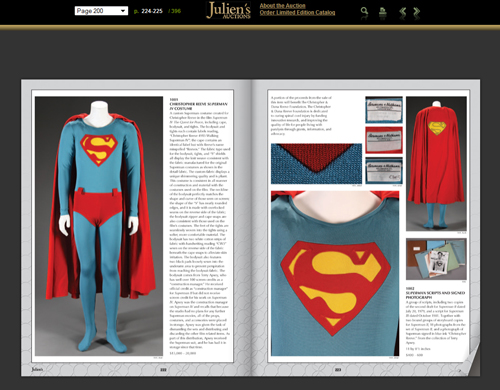Click the scripts and signed photograph image
This screenshot has width=500, height=390.
click(x=436, y=259)
